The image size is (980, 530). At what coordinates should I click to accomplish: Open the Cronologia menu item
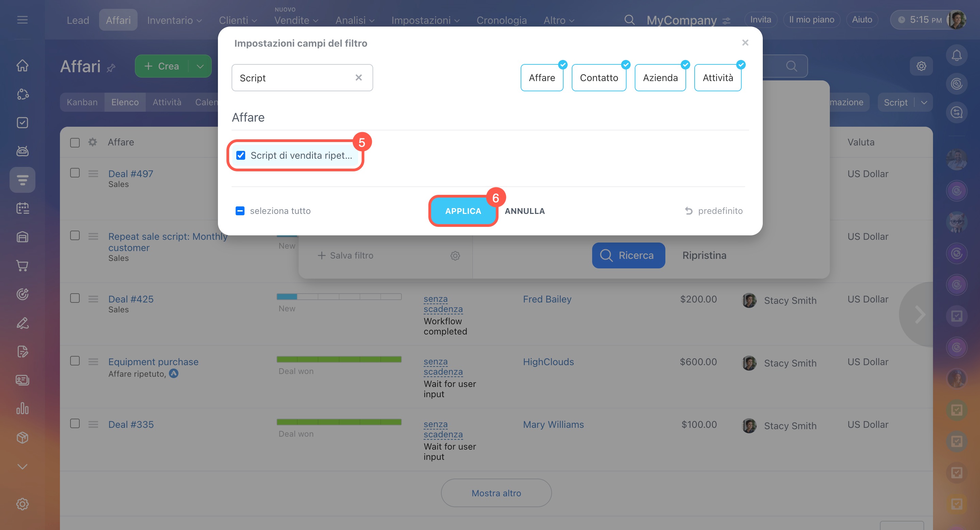tap(502, 20)
